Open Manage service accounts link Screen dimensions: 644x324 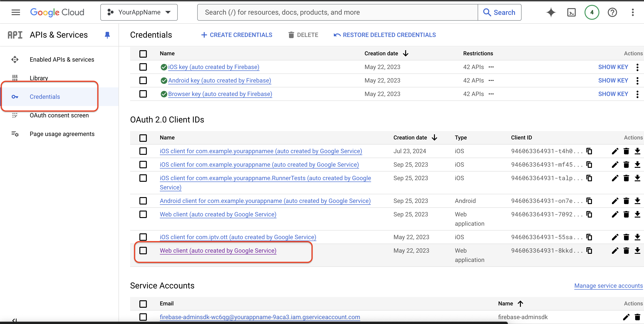[608, 286]
